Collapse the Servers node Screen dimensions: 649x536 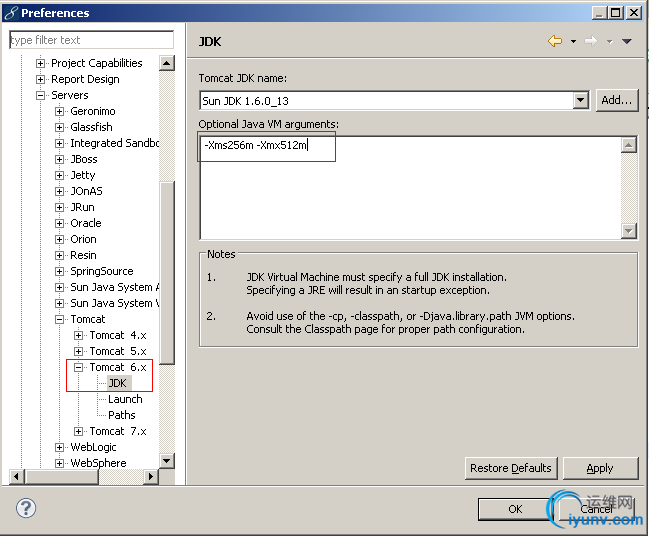[40, 95]
